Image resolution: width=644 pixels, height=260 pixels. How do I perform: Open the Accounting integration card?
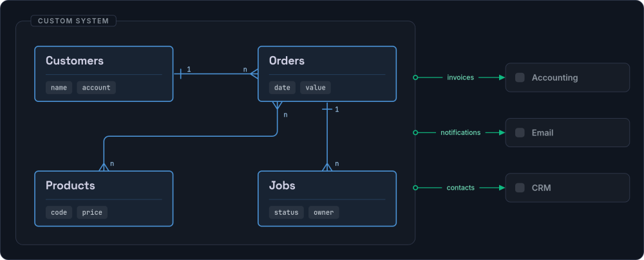click(567, 77)
